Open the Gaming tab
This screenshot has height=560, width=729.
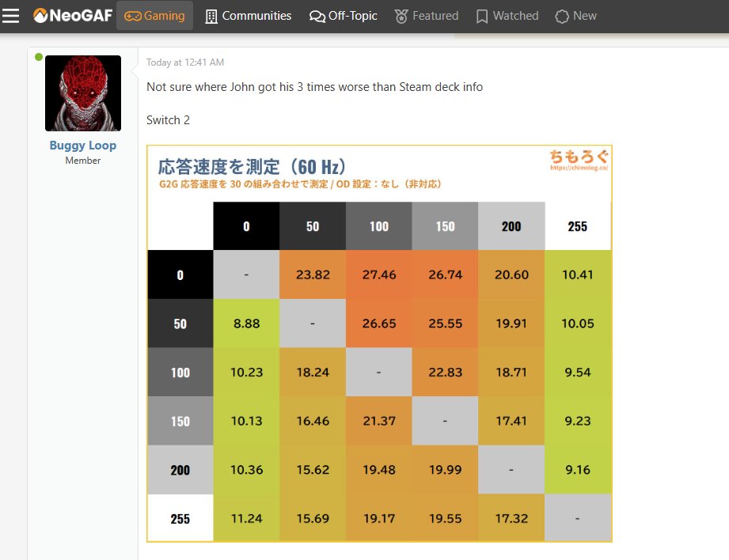tap(154, 16)
